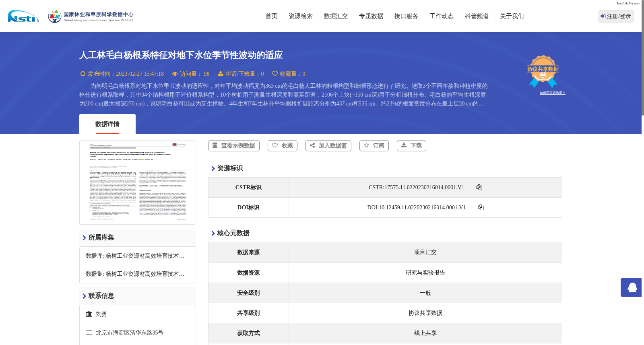Collapse the 所属库集 section header
This screenshot has height=345, width=644.
click(138, 238)
